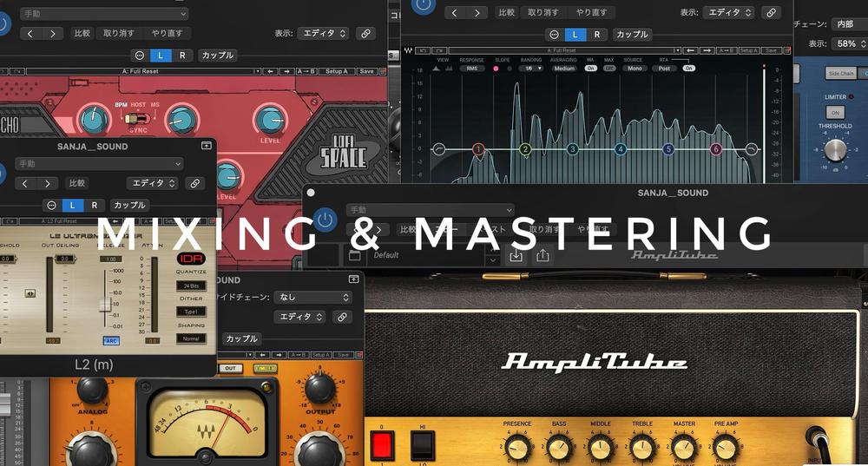868x466 pixels.
Task: Click right arrow in EQ Waves toolbar
Action: tap(707, 50)
